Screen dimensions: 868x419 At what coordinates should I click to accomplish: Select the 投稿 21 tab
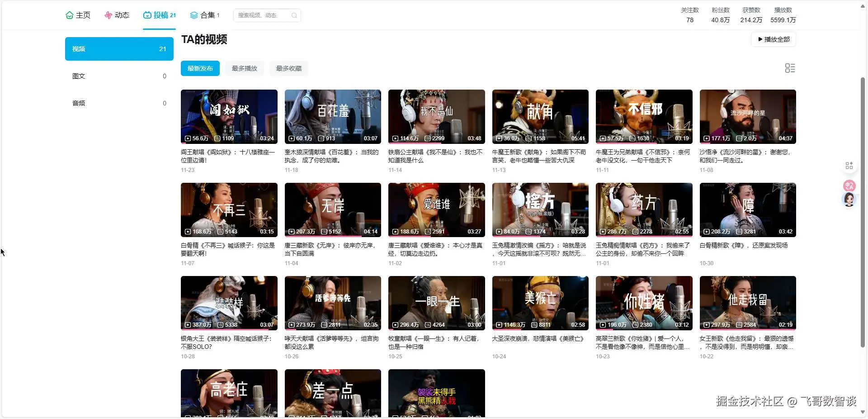(x=160, y=15)
